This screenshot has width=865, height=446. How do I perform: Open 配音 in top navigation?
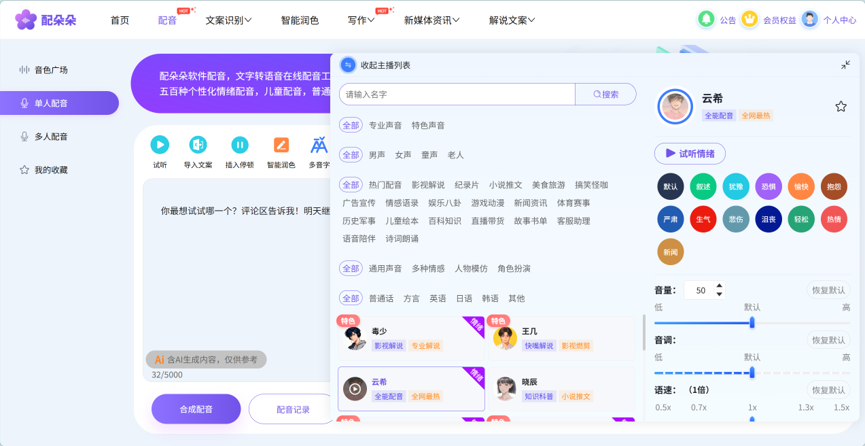pos(167,20)
